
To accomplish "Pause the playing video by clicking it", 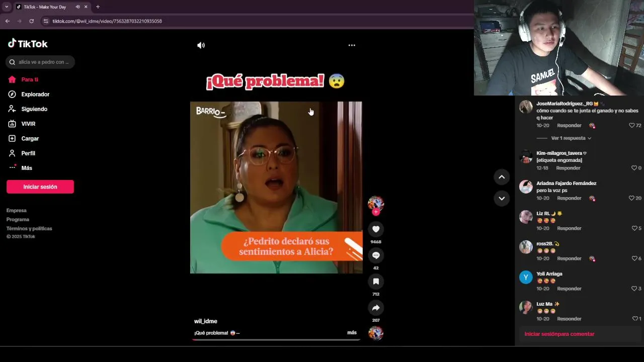I will pyautogui.click(x=276, y=188).
